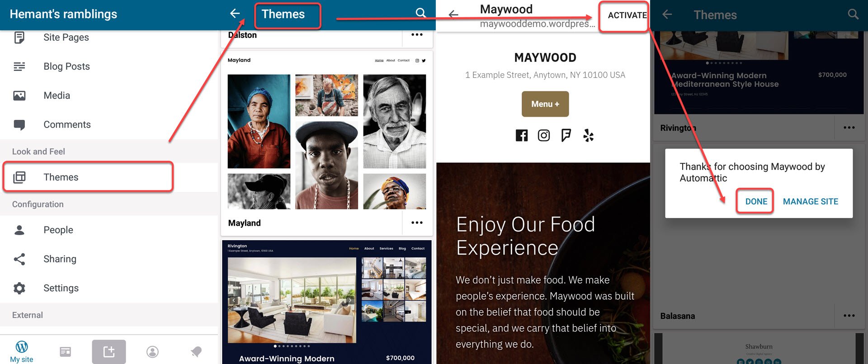Open Blog Posts from the site menu
868x364 pixels.
pyautogui.click(x=66, y=66)
